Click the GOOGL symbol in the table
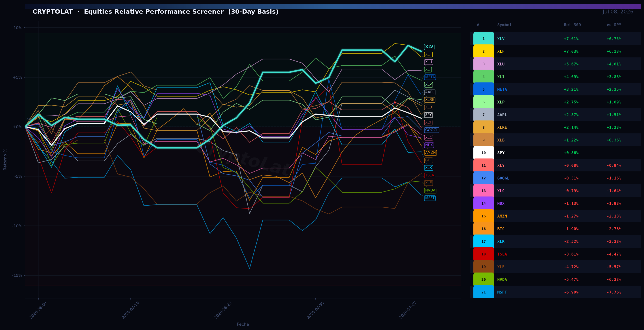 pyautogui.click(x=503, y=178)
